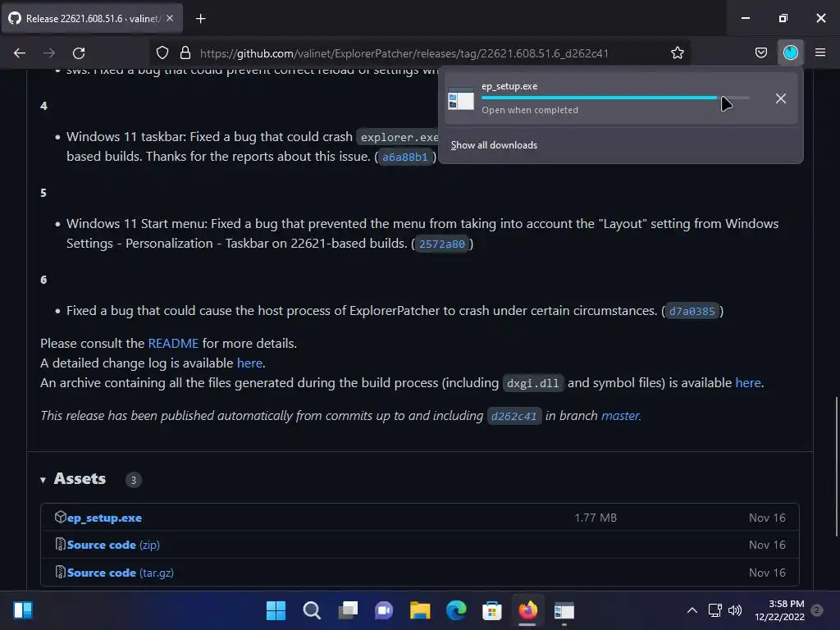Download Source code zip
Screen dimensions: 840x630
(113, 545)
